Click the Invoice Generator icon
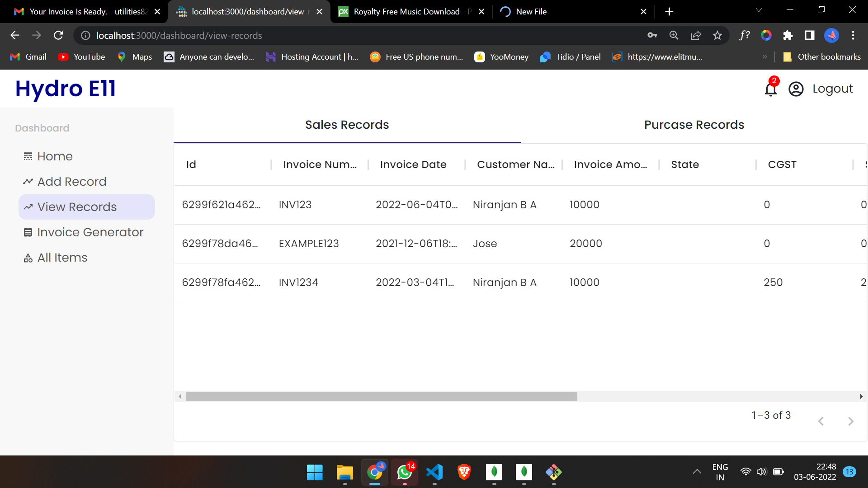This screenshot has height=488, width=868. click(28, 232)
